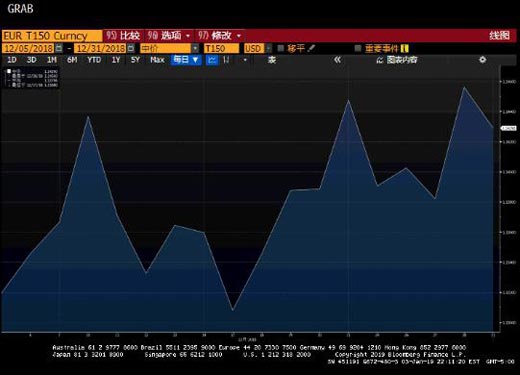Click the end date field 12/31/2018

pos(100,48)
